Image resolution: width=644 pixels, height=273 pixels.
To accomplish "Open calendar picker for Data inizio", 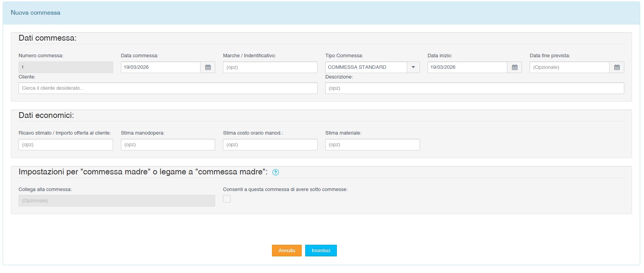I will click(x=514, y=67).
